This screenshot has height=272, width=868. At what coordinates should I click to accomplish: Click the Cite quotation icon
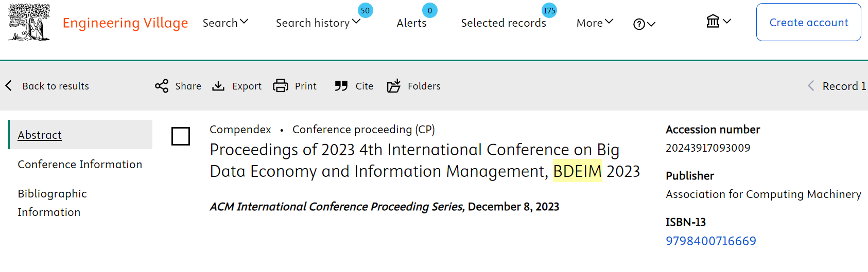pyautogui.click(x=341, y=86)
